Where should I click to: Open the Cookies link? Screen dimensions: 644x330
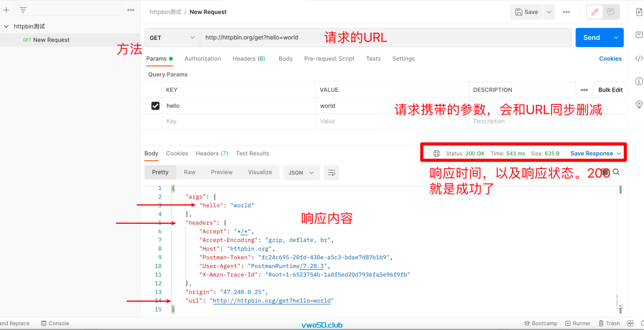coord(611,59)
